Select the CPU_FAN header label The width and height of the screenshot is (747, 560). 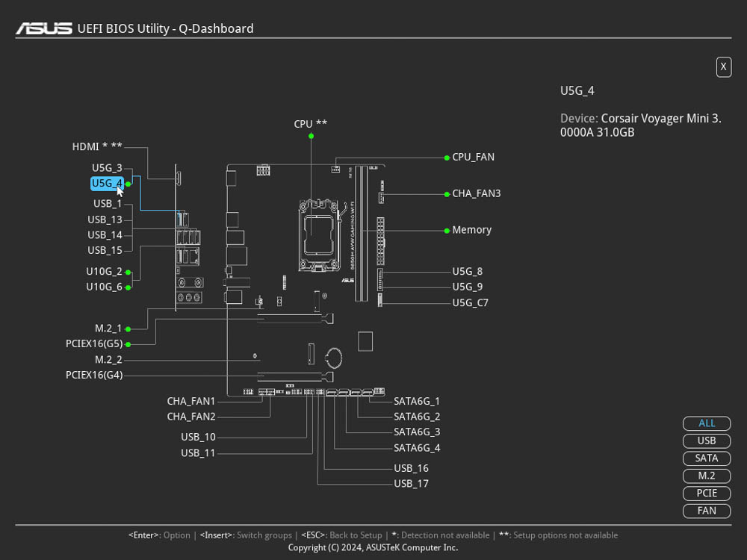(473, 157)
